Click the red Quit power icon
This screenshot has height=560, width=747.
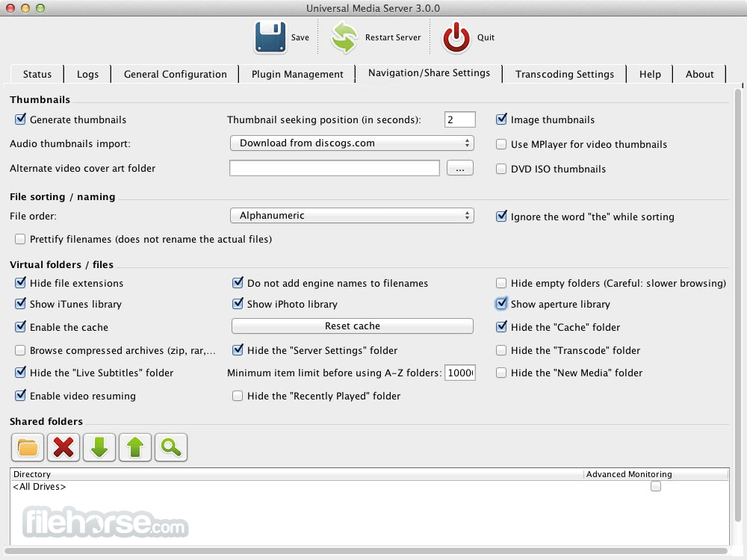456,37
